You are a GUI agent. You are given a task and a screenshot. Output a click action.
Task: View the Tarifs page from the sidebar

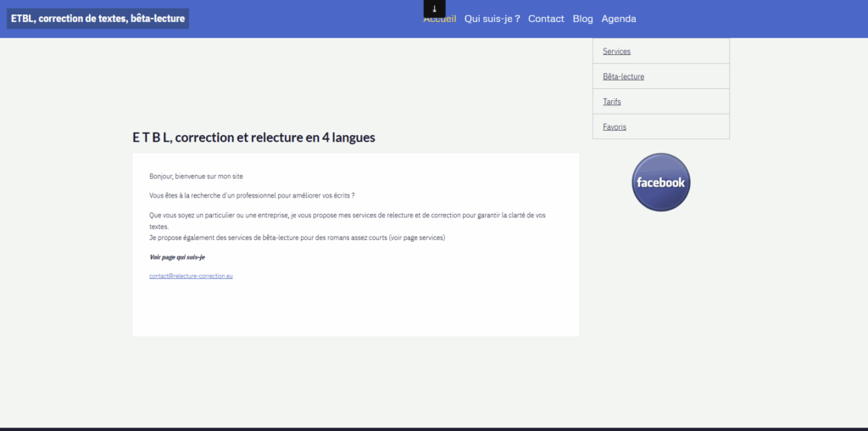612,102
